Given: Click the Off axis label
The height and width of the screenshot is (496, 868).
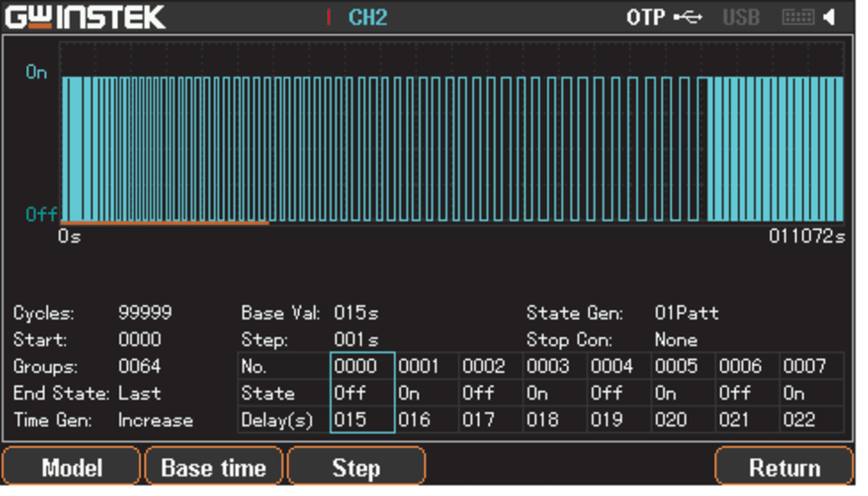Looking at the screenshot, I should [x=41, y=214].
